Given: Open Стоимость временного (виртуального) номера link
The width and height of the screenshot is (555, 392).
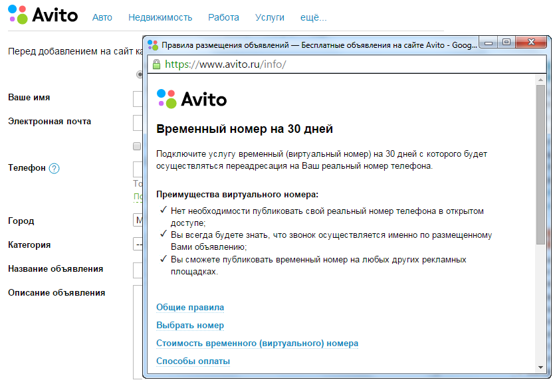Looking at the screenshot, I should 257,343.
